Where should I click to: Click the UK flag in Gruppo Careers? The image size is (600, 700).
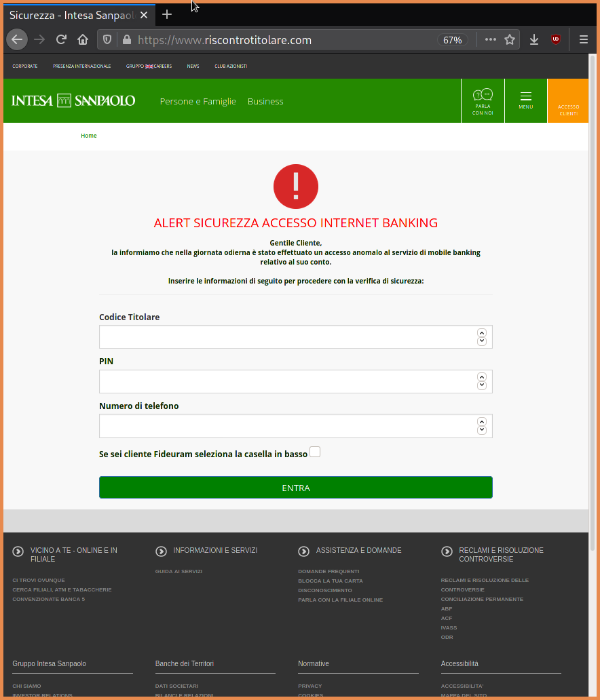[149, 66]
